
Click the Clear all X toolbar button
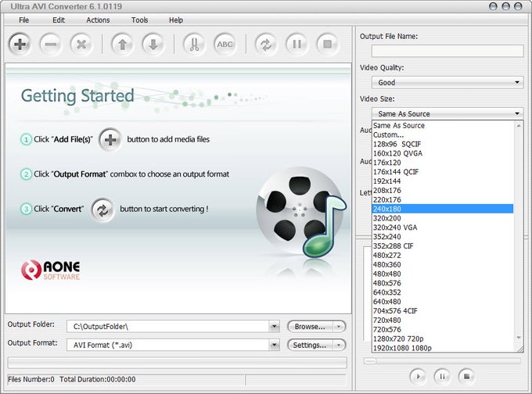(81, 44)
